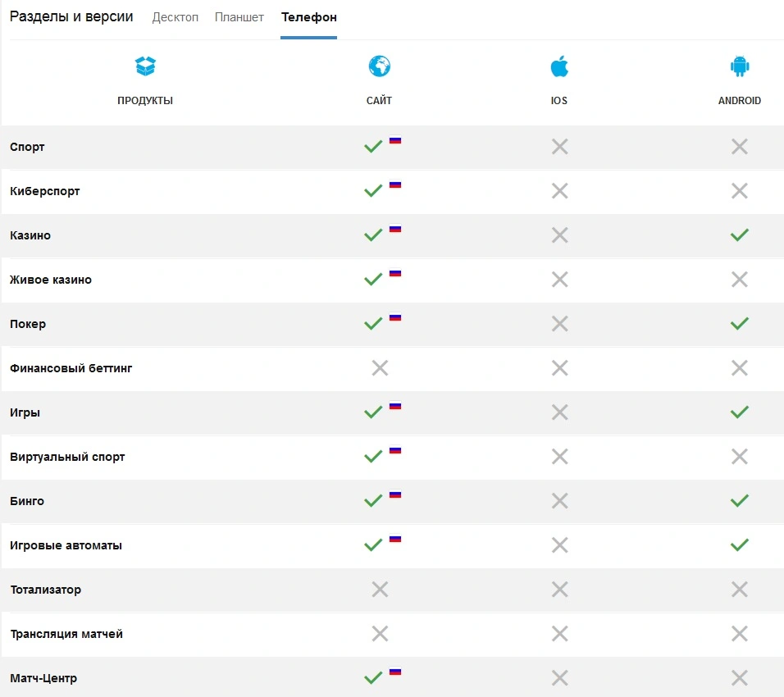The image size is (784, 697).
Task: Click the Russian flag in the Покер row
Action: pos(395,317)
